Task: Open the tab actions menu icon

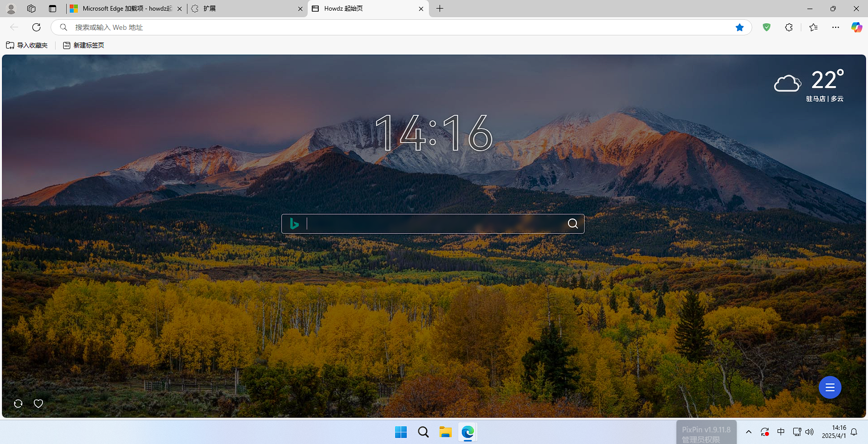Action: (x=53, y=9)
